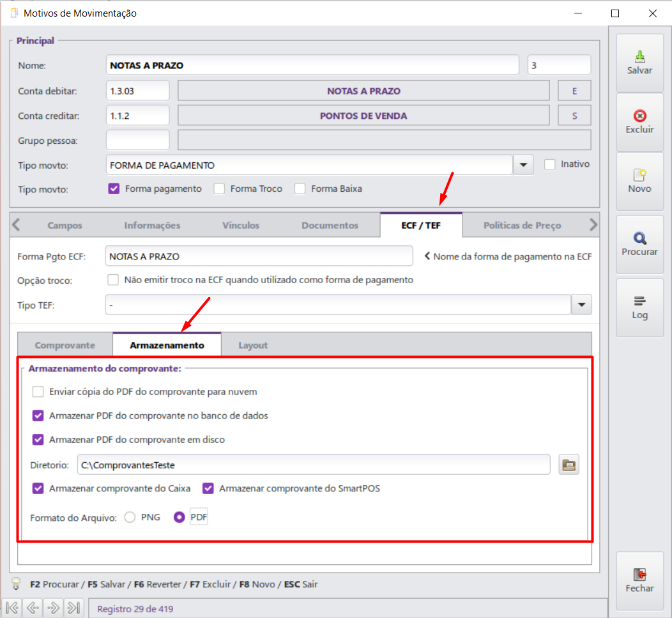Click Registro 29 de 419 status text
This screenshot has height=618, width=672.
click(x=135, y=608)
